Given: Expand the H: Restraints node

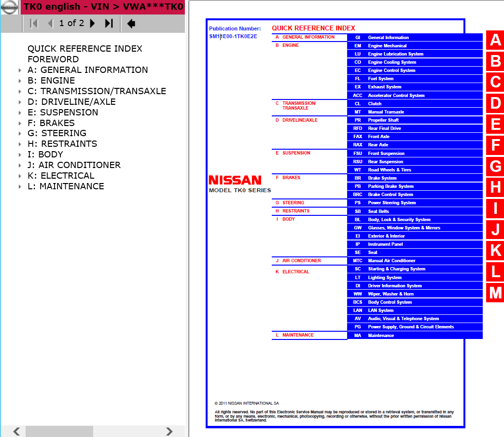Looking at the screenshot, I should coord(20,144).
